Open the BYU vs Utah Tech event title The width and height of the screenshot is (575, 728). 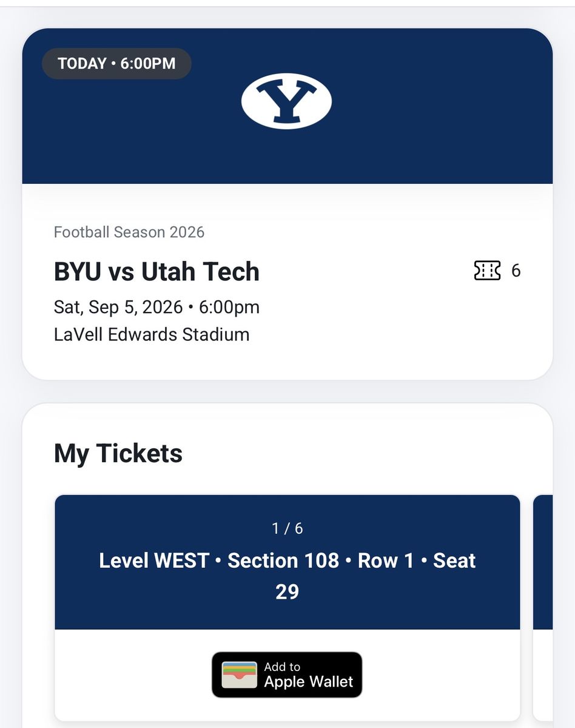click(156, 271)
